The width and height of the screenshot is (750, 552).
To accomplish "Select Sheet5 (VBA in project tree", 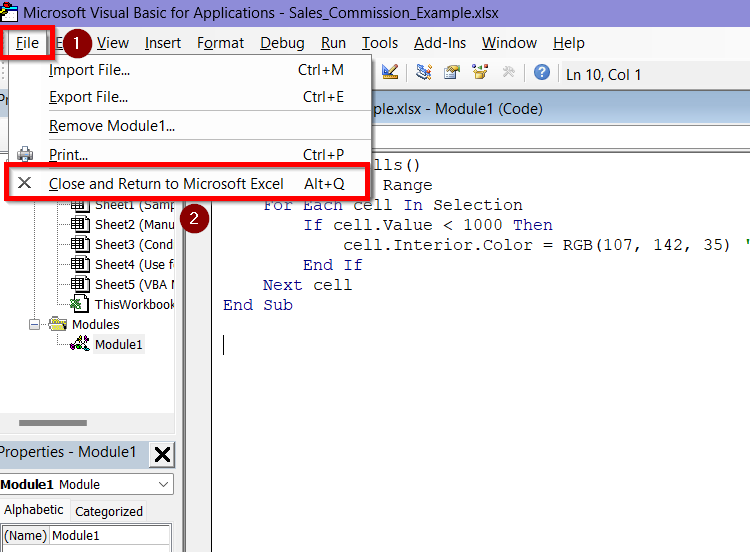I will (x=134, y=285).
